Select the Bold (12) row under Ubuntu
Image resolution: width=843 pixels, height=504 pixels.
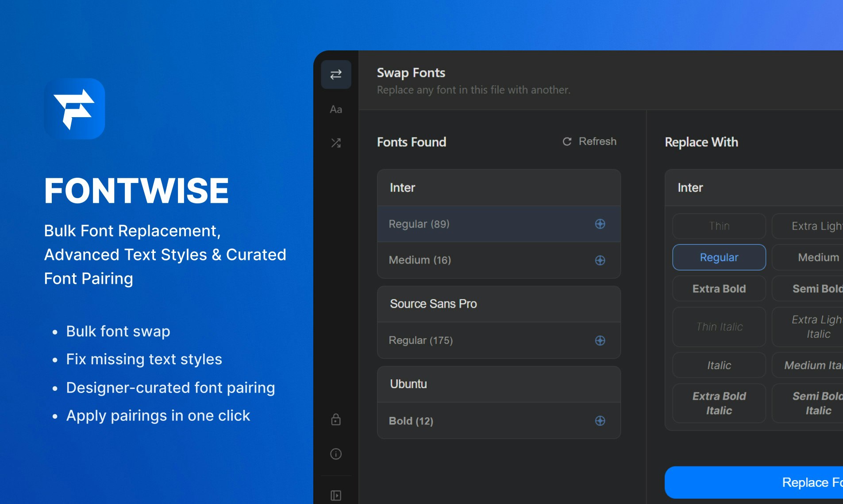pyautogui.click(x=499, y=421)
